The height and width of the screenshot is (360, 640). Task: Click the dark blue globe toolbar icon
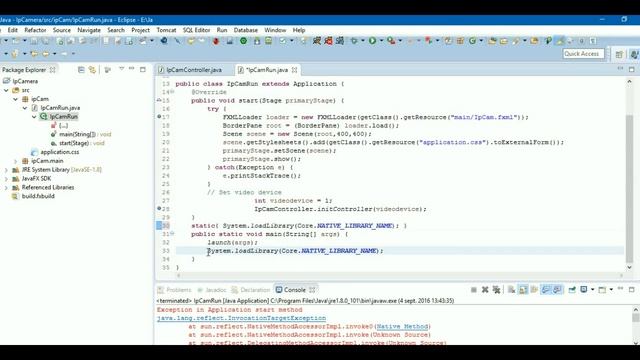click(164, 41)
